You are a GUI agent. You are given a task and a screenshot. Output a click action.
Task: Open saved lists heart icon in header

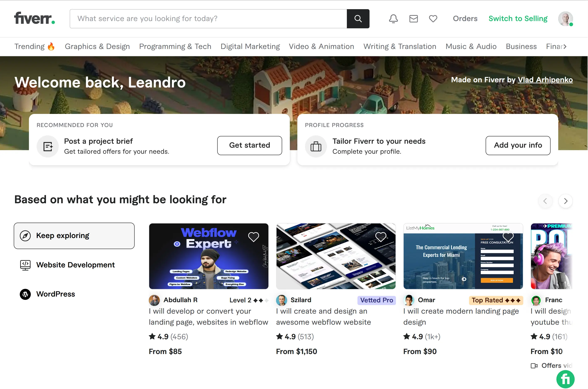pos(433,19)
